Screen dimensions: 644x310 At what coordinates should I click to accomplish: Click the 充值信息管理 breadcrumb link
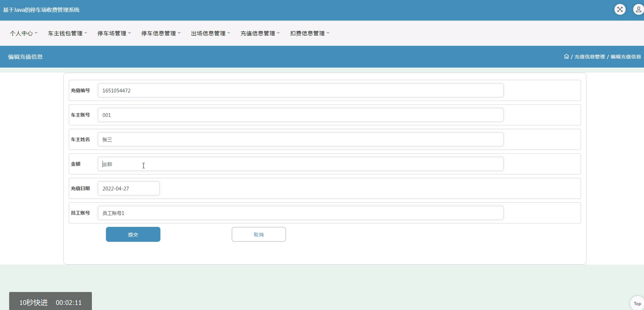(x=590, y=57)
